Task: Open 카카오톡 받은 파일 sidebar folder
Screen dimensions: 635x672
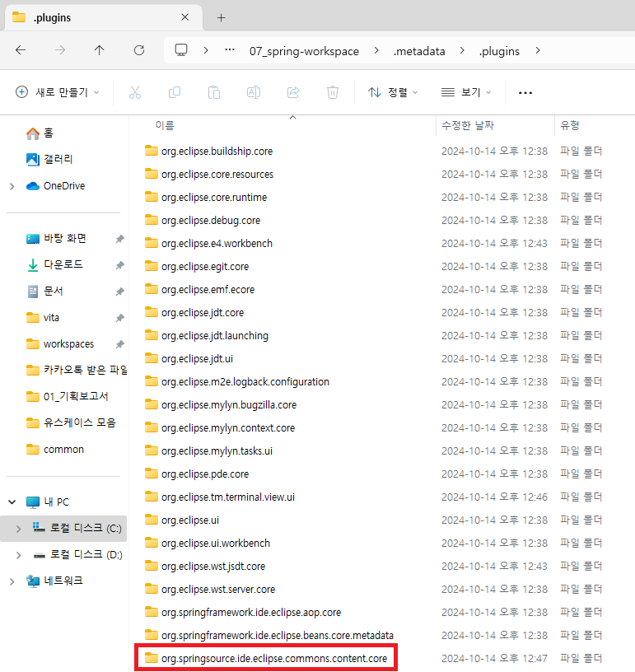Action: [x=77, y=371]
